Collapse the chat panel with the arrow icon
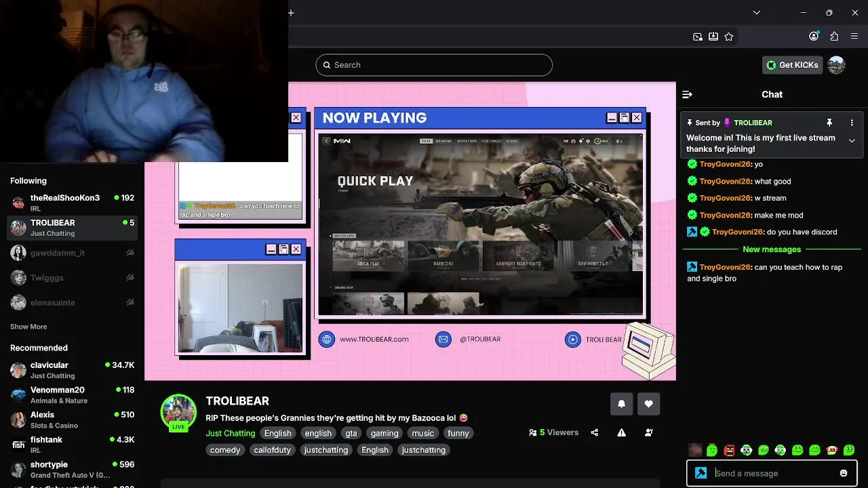This screenshot has height=488, width=868. coord(687,94)
